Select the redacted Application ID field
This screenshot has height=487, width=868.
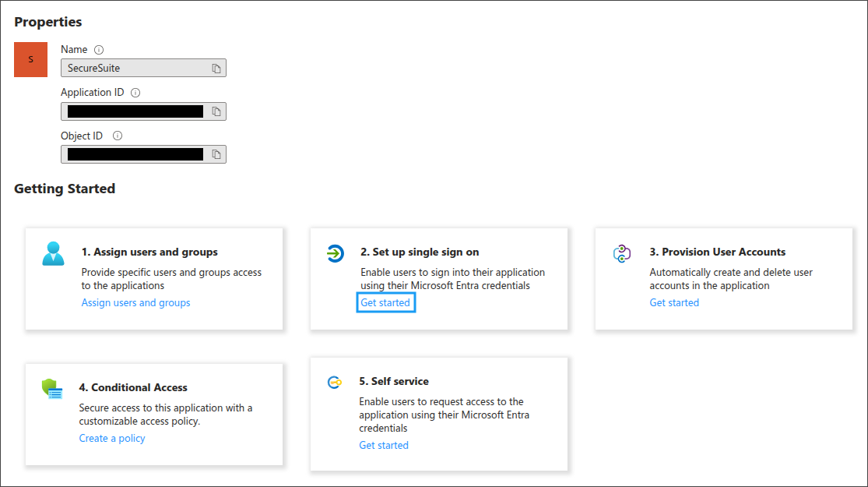pos(143,111)
